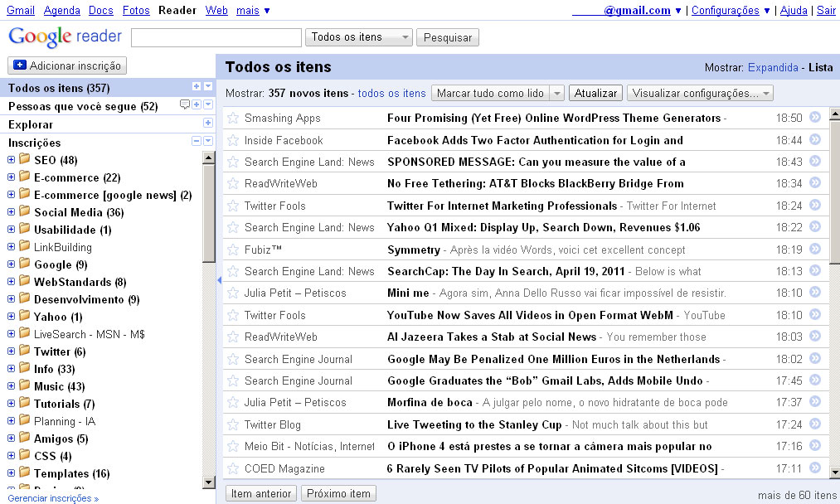The height and width of the screenshot is (504, 840).
Task: Toggle star on the Fubiz Symmetry item
Action: point(233,250)
